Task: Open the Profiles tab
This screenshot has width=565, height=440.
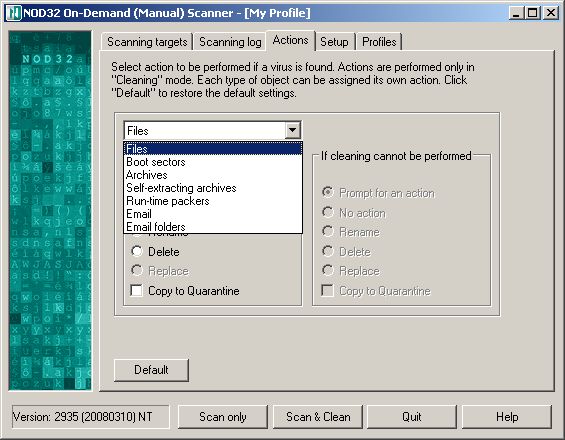Action: (379, 42)
